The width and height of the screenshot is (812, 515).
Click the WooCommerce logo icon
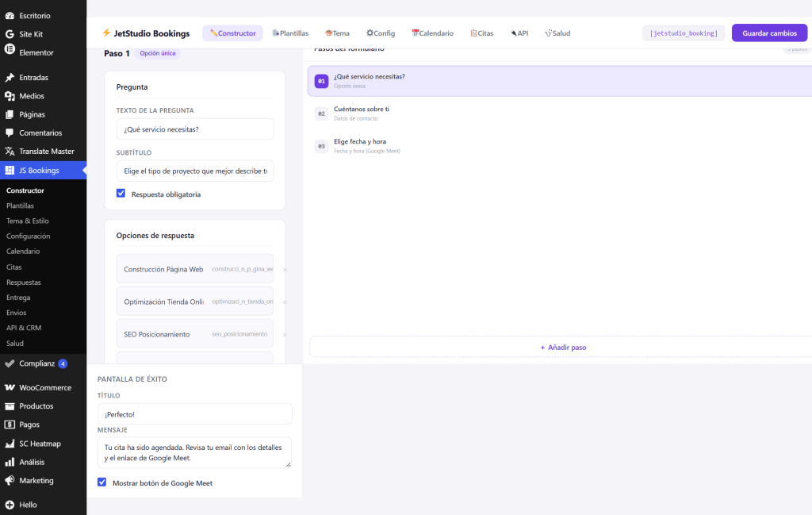pyautogui.click(x=10, y=387)
